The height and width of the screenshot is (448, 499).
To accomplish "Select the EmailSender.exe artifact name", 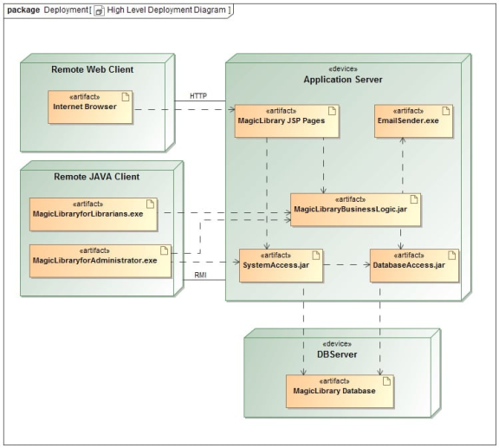I will (x=408, y=120).
